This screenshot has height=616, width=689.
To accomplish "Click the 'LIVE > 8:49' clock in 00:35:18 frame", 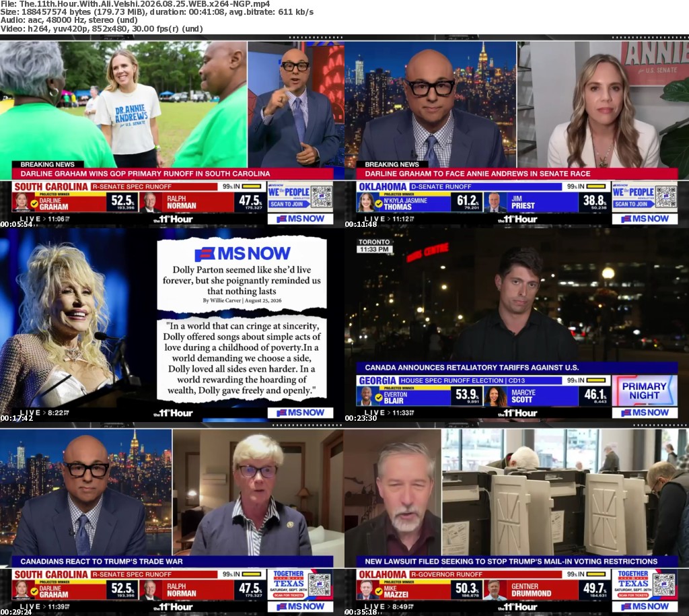I will [389, 607].
